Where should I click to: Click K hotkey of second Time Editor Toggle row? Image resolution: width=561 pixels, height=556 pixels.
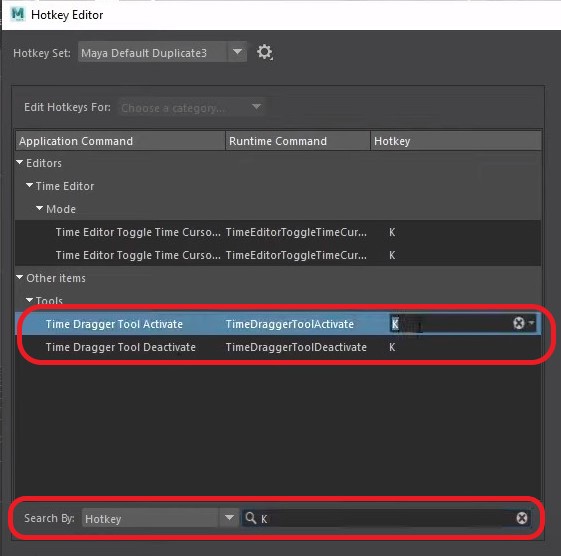(x=392, y=255)
